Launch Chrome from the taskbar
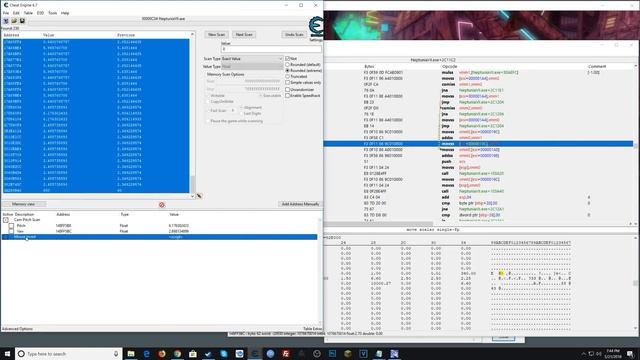The image size is (640, 360). [x=178, y=353]
